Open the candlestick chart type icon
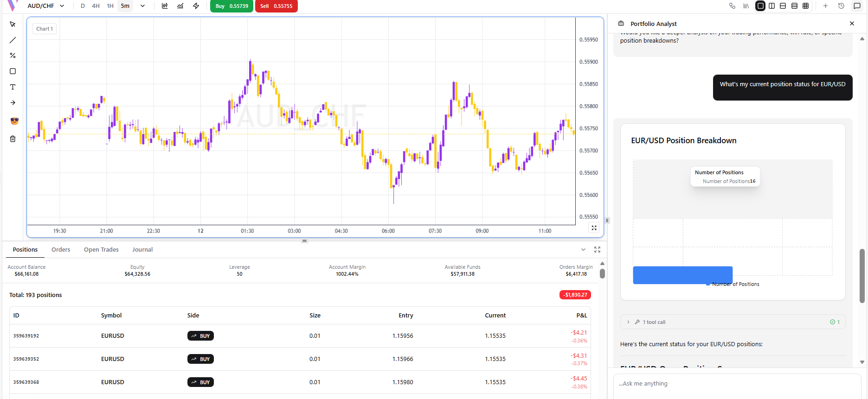The image size is (868, 399). pyautogui.click(x=165, y=6)
